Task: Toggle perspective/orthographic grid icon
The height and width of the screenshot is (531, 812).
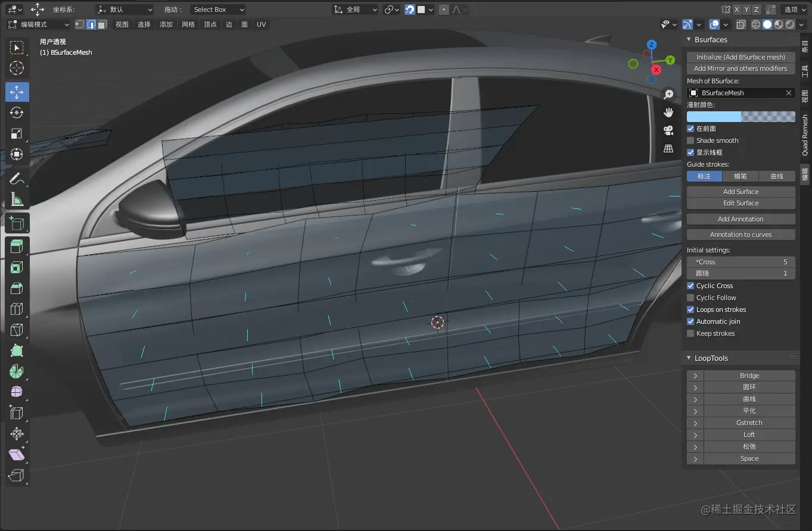Action: click(x=668, y=148)
